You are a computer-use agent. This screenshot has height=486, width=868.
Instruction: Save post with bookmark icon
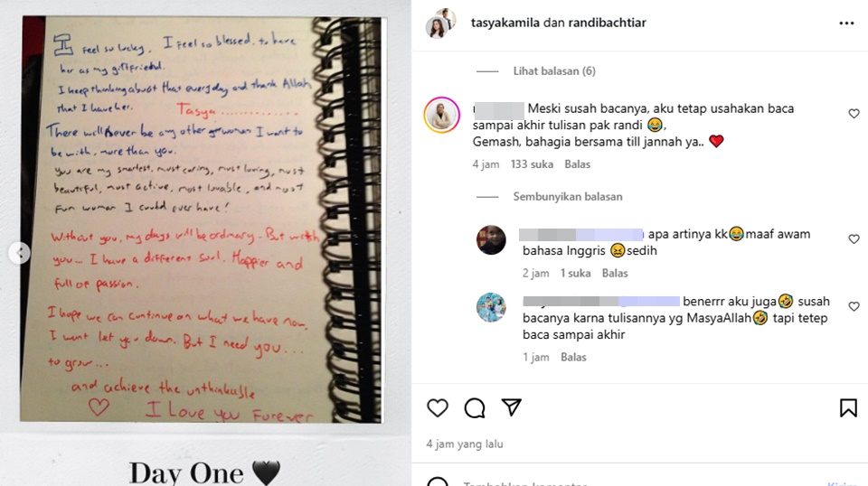848,408
